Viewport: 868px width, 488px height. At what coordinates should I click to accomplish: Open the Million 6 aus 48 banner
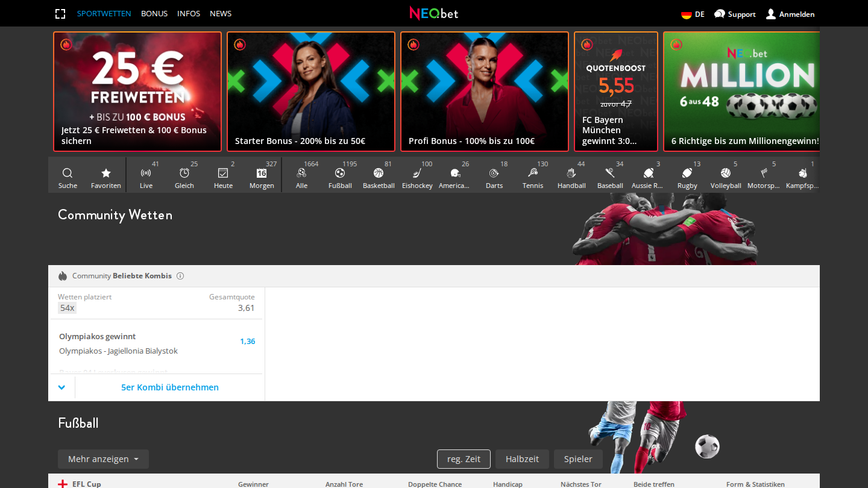coord(741,92)
